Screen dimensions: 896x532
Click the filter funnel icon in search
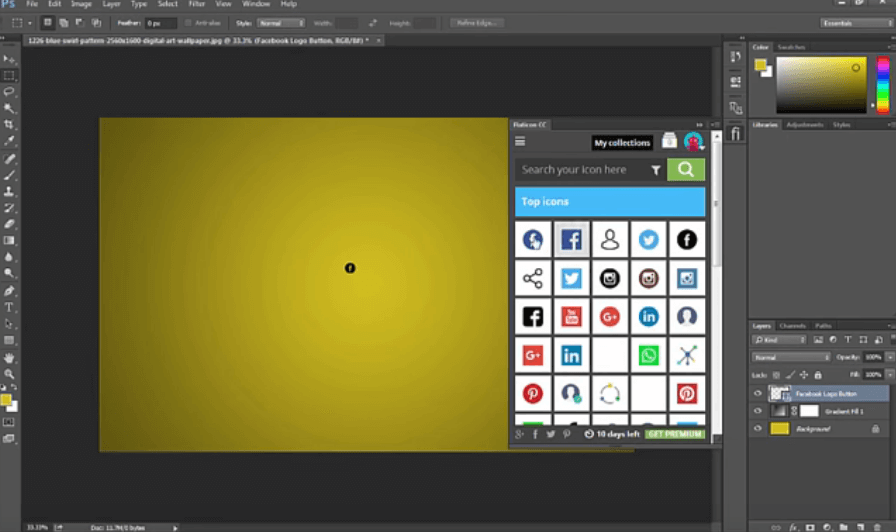(x=655, y=170)
